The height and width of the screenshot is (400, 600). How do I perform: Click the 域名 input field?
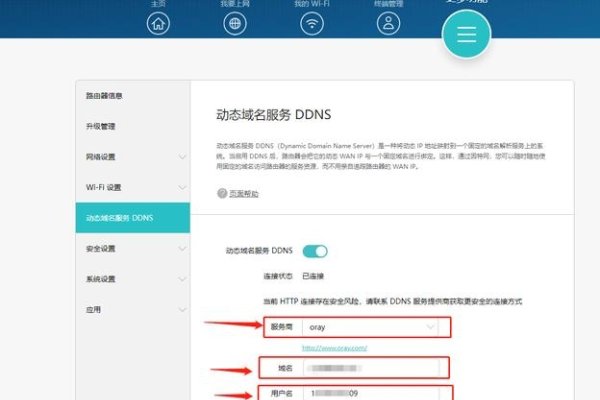point(371,368)
